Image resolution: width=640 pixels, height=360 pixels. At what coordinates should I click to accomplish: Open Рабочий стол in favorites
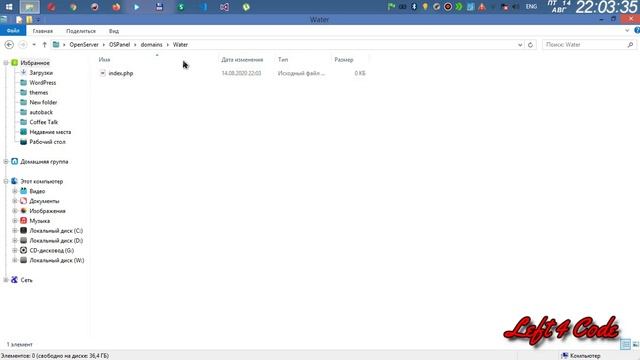(47, 142)
